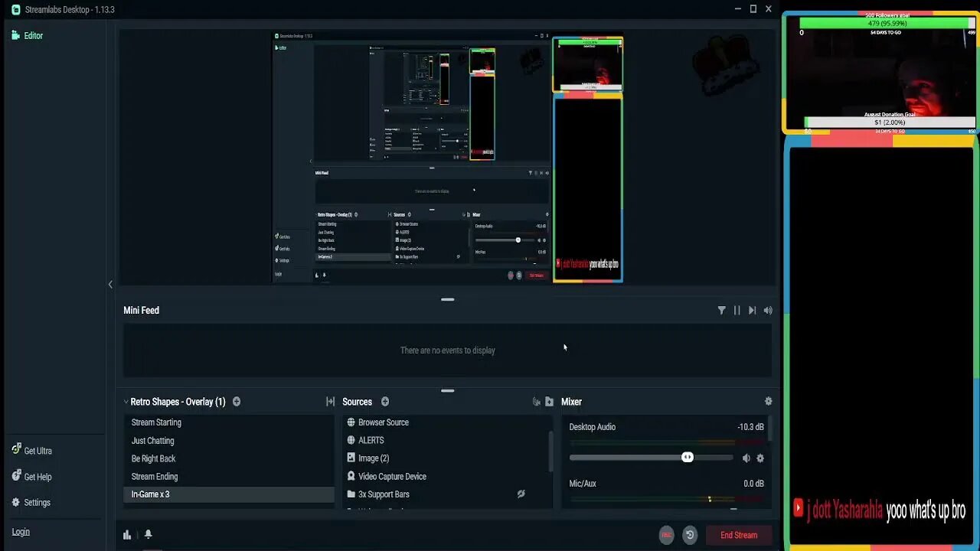Select the Just Chatting scene
980x551 pixels.
229,441
